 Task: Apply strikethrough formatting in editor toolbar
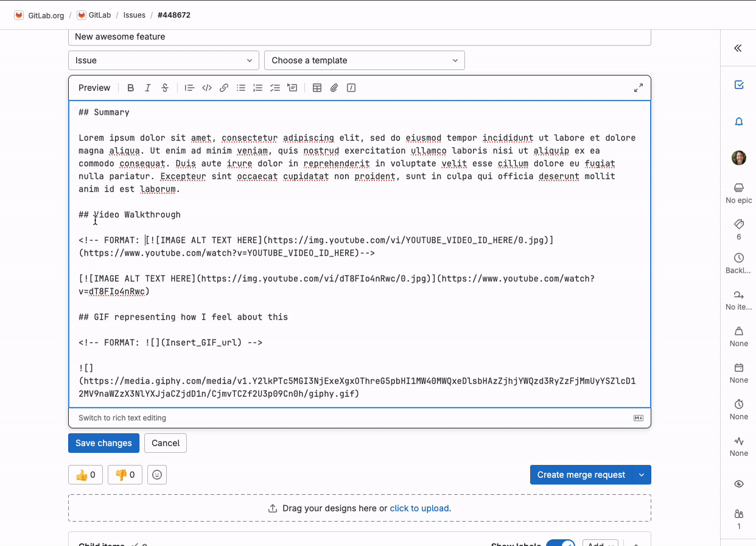(164, 88)
